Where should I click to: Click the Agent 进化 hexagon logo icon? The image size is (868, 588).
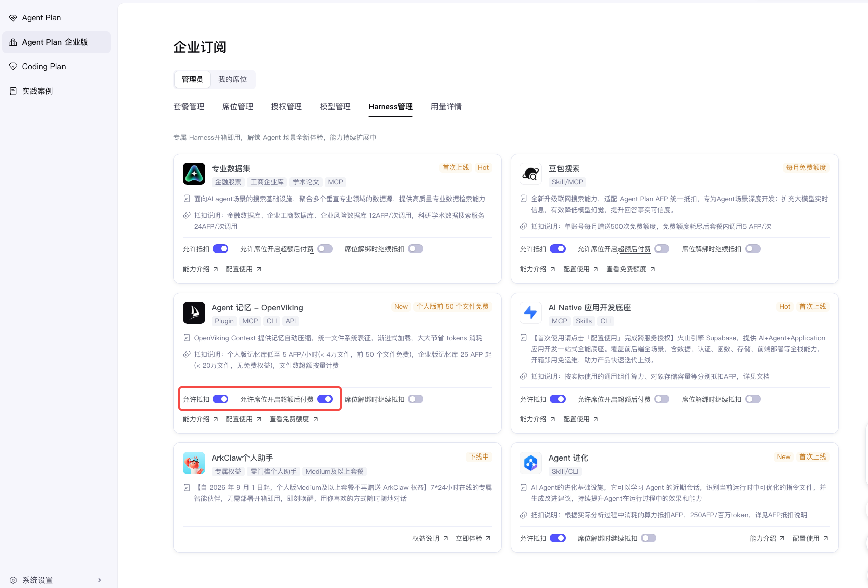point(531,463)
